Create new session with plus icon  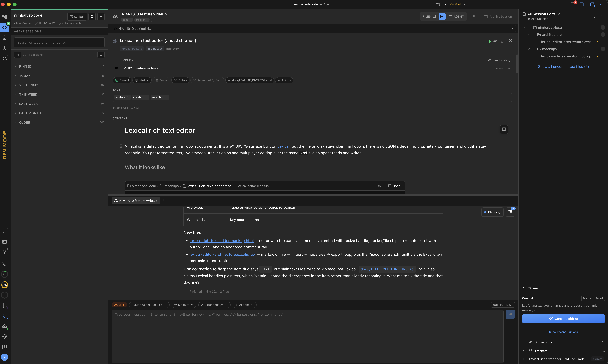(101, 17)
